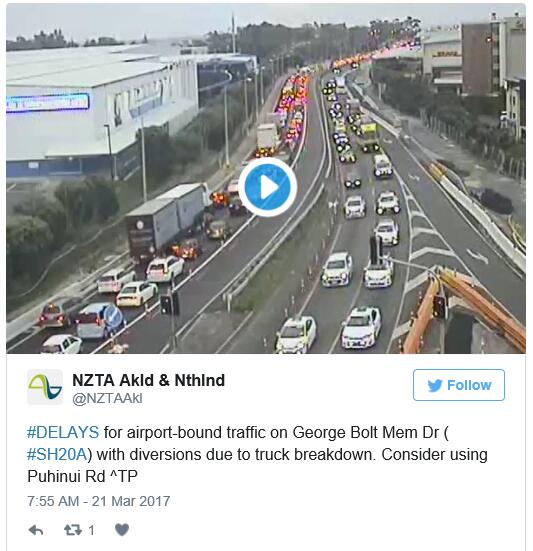Click the reply arrow icon
533x551 pixels.
click(36, 530)
